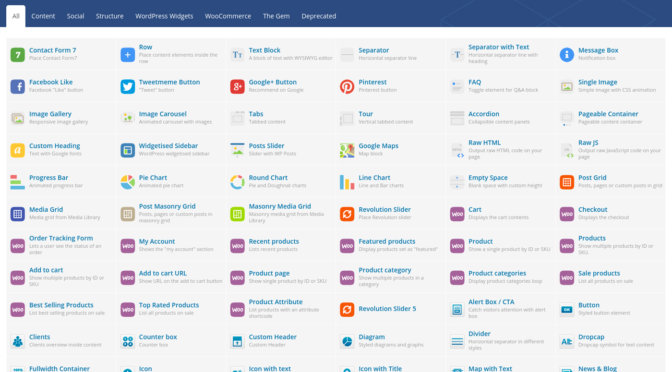Image resolution: width=672 pixels, height=372 pixels.
Task: Add a Row element via its plus icon
Action: [127, 55]
